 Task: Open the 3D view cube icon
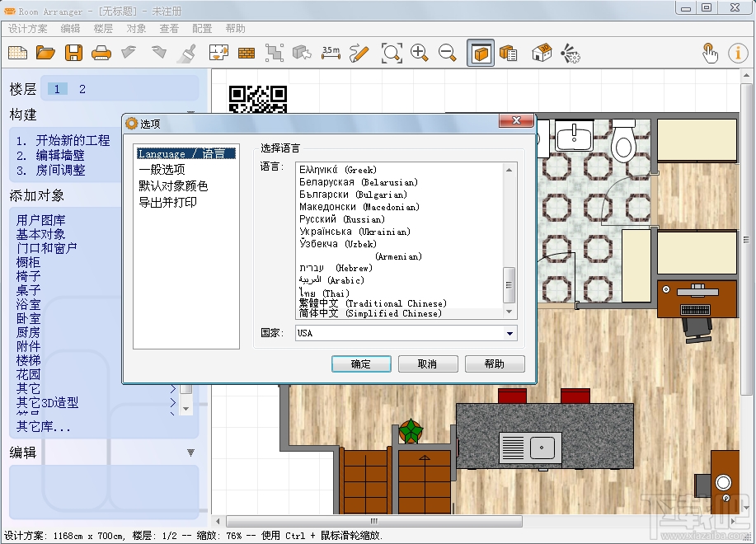(x=480, y=52)
